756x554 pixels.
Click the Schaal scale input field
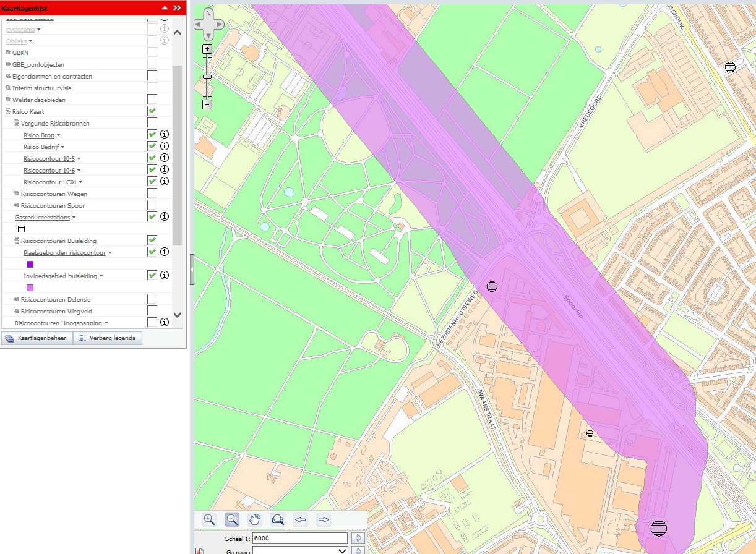pyautogui.click(x=300, y=538)
